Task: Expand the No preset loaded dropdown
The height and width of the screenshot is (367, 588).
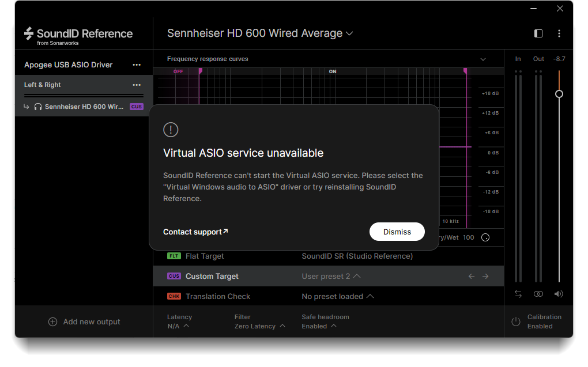Action: pyautogui.click(x=338, y=296)
